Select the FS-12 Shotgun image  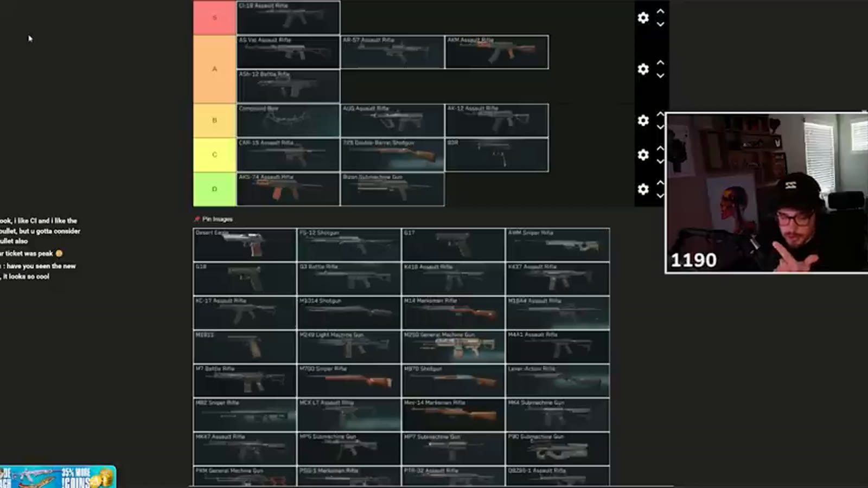pos(349,245)
